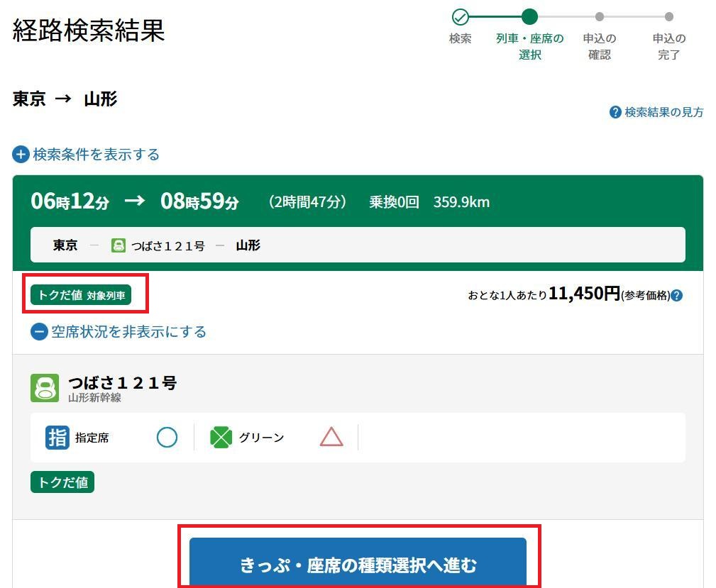Select the blue 指 reserved seat icon
The height and width of the screenshot is (588, 716).
tap(57, 438)
